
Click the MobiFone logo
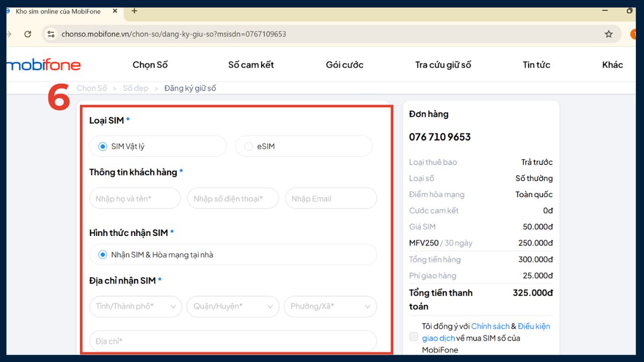pyautogui.click(x=43, y=65)
